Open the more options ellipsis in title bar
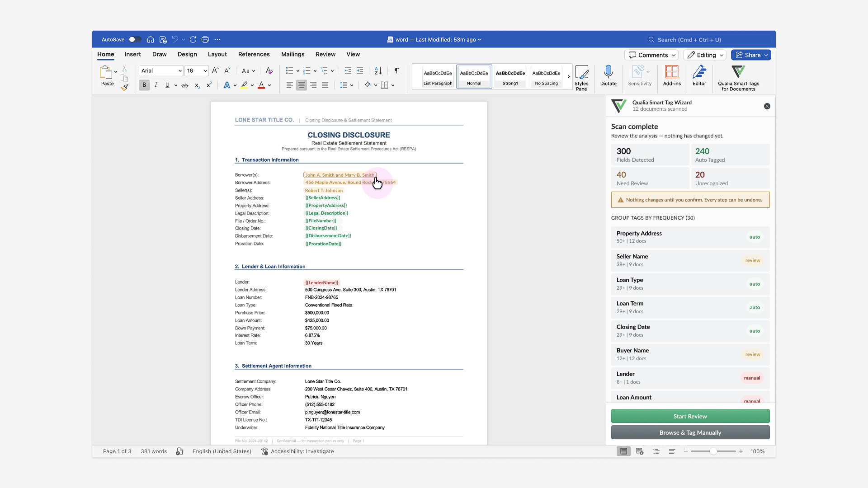 tap(217, 40)
